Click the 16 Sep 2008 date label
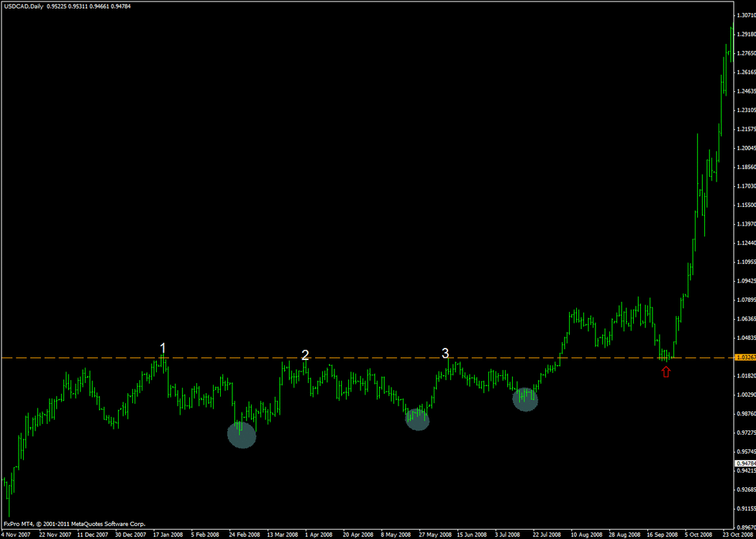This screenshot has height=539, width=756. point(663,535)
